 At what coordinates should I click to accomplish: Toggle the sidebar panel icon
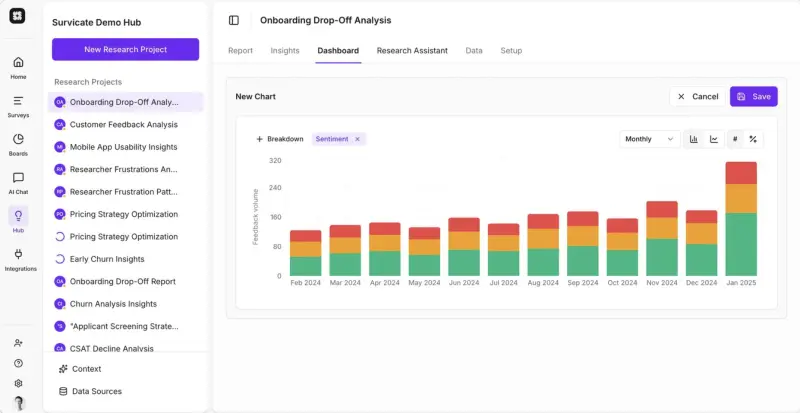234,20
